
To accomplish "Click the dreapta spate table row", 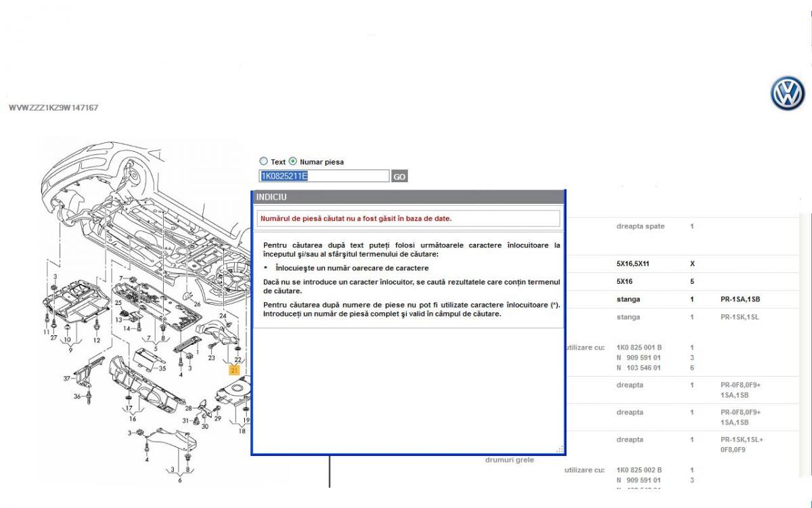I will (677, 226).
